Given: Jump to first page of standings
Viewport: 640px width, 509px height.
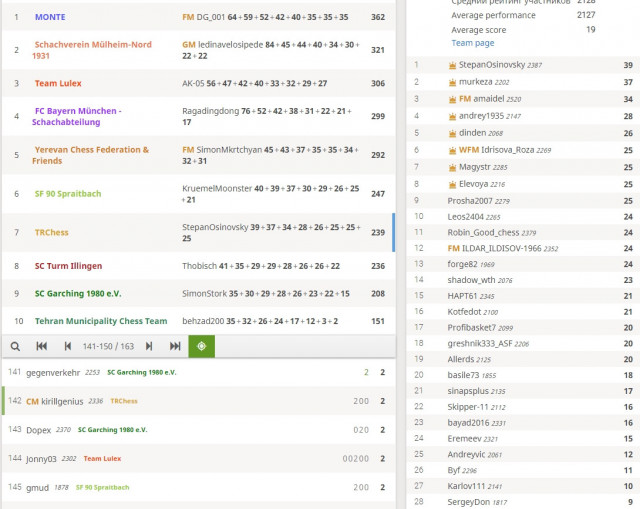Looking at the screenshot, I should click(x=42, y=347).
